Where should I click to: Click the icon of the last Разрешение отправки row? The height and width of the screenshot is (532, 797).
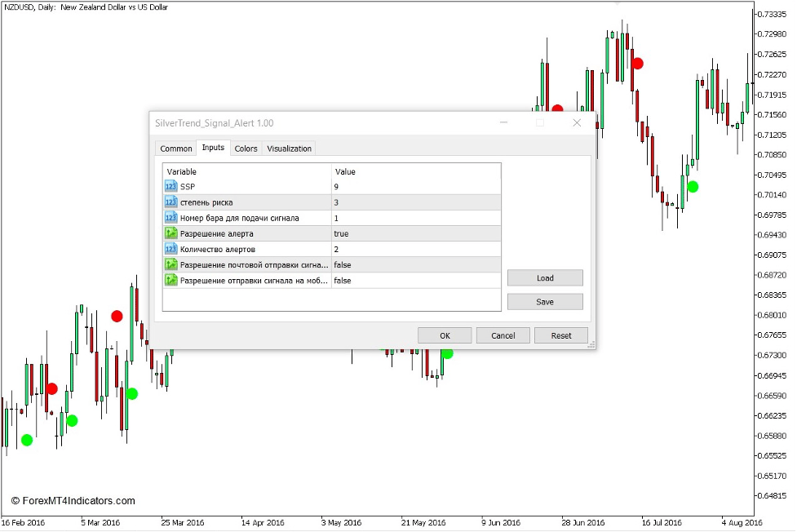171,280
